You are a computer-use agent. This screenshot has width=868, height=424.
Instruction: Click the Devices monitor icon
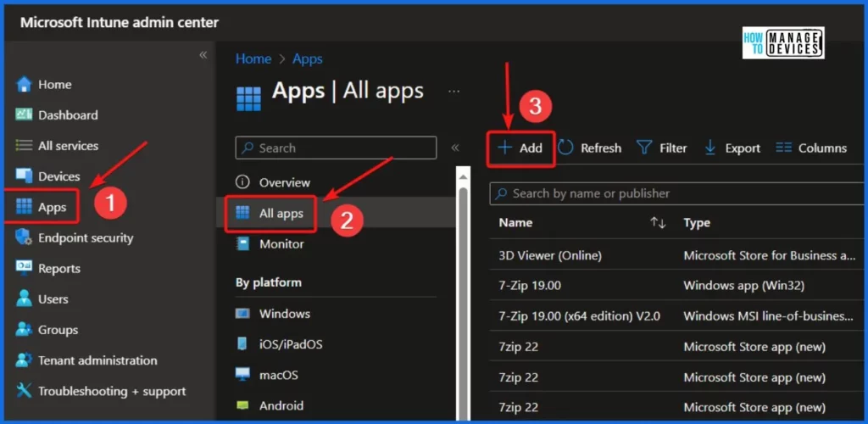25,176
